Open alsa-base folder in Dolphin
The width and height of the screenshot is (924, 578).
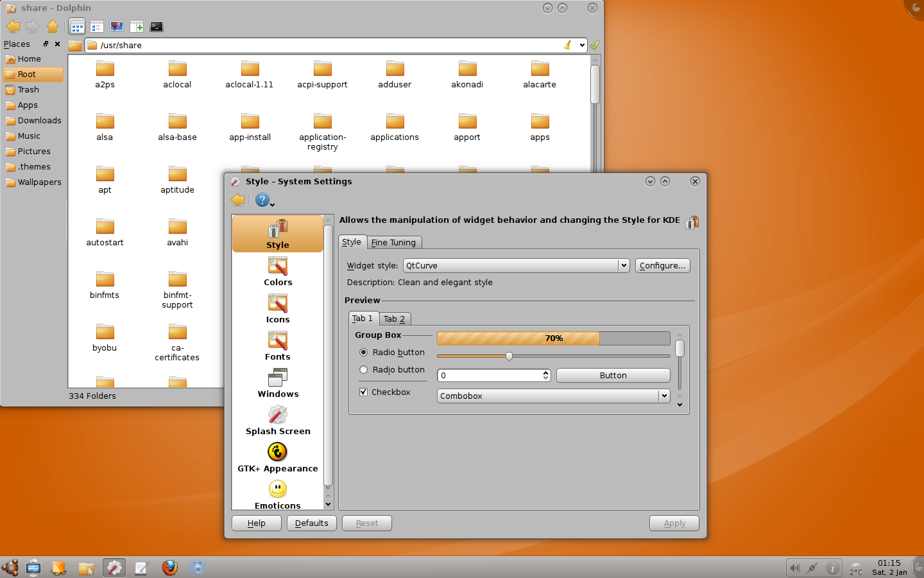[177, 127]
